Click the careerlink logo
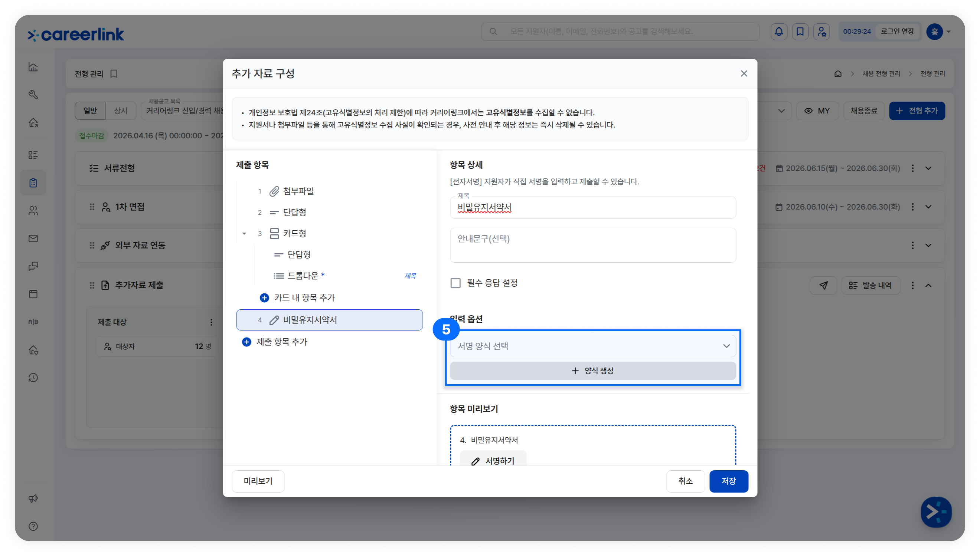 coord(76,34)
